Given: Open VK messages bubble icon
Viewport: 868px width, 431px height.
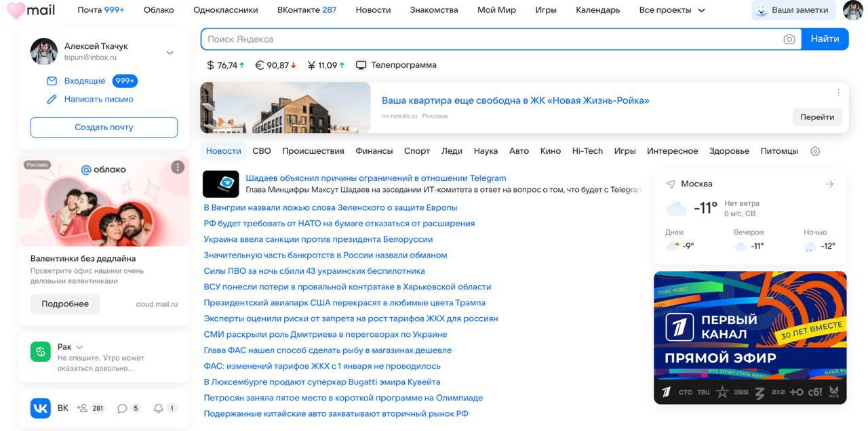Looking at the screenshot, I should [x=122, y=408].
